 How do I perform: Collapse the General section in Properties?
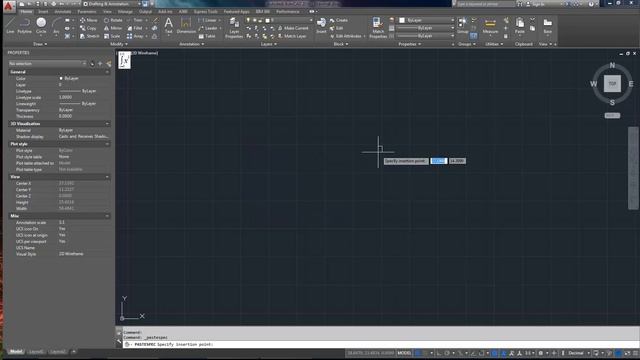tap(107, 72)
